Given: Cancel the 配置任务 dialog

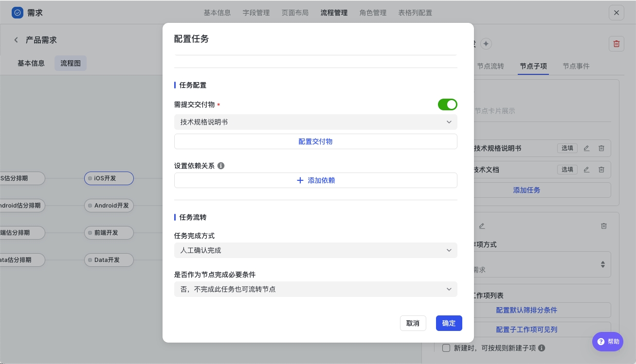Looking at the screenshot, I should tap(413, 323).
